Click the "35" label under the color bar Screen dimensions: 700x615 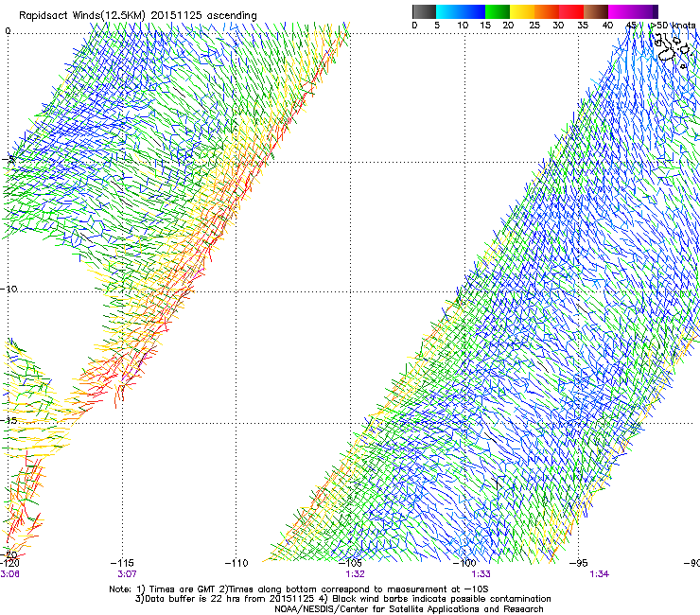click(583, 26)
